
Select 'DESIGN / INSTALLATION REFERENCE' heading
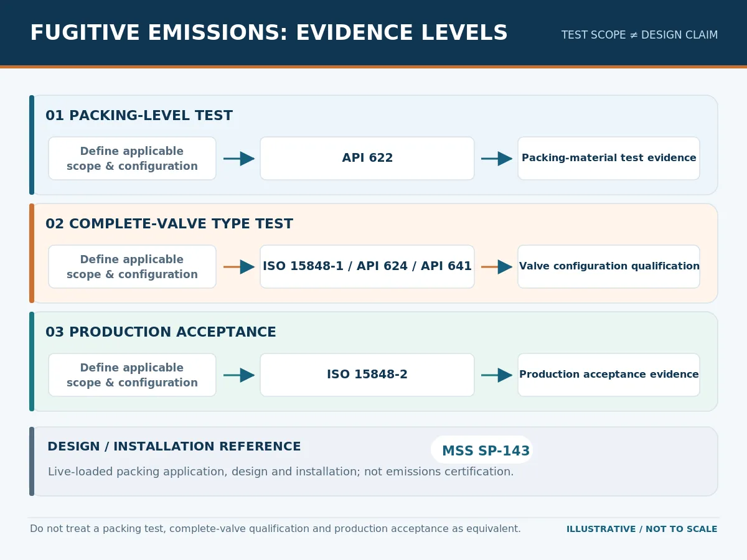(174, 447)
